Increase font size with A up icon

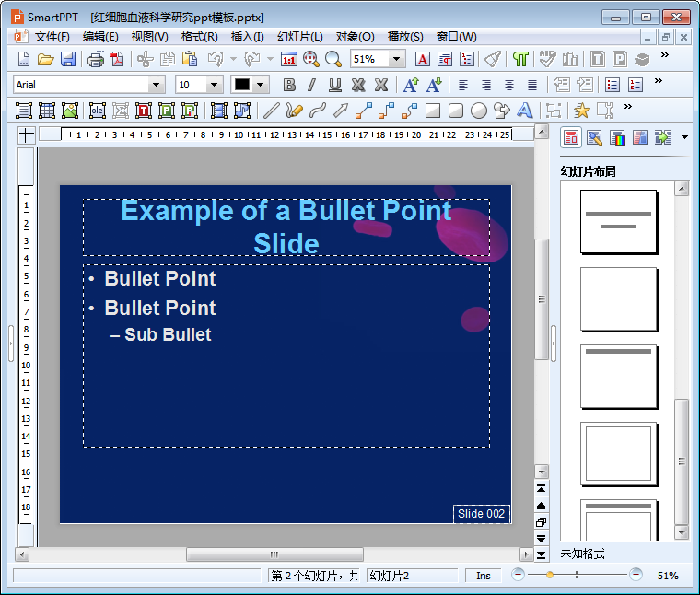(411, 85)
